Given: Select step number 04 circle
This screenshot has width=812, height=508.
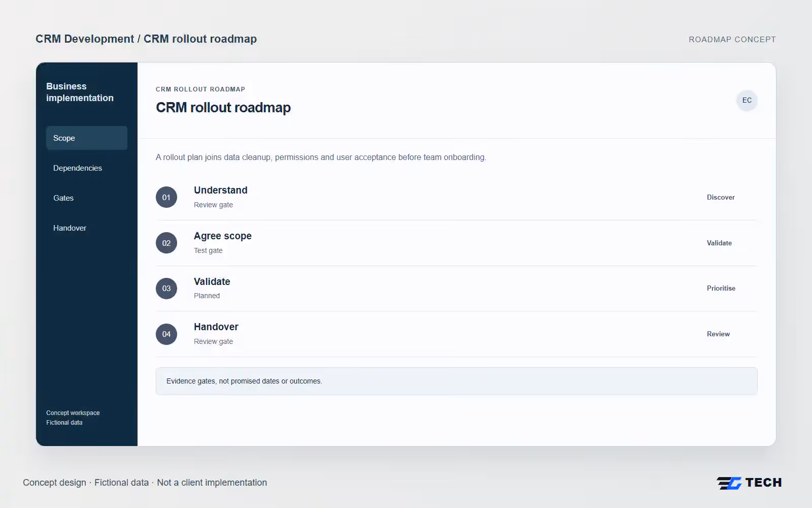Looking at the screenshot, I should tap(166, 334).
